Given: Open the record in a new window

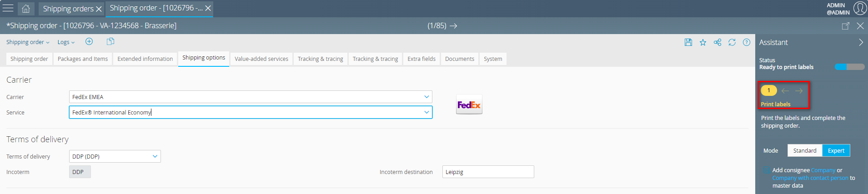Looking at the screenshot, I should point(846,26).
